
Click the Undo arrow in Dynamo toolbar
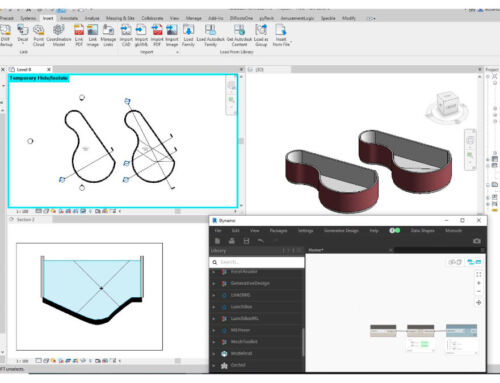pyautogui.click(x=261, y=241)
